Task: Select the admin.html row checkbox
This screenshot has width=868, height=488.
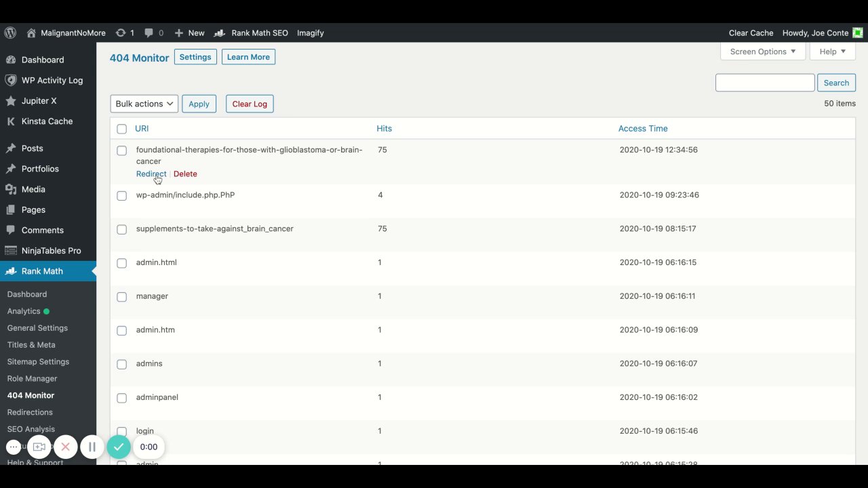Action: [121, 263]
